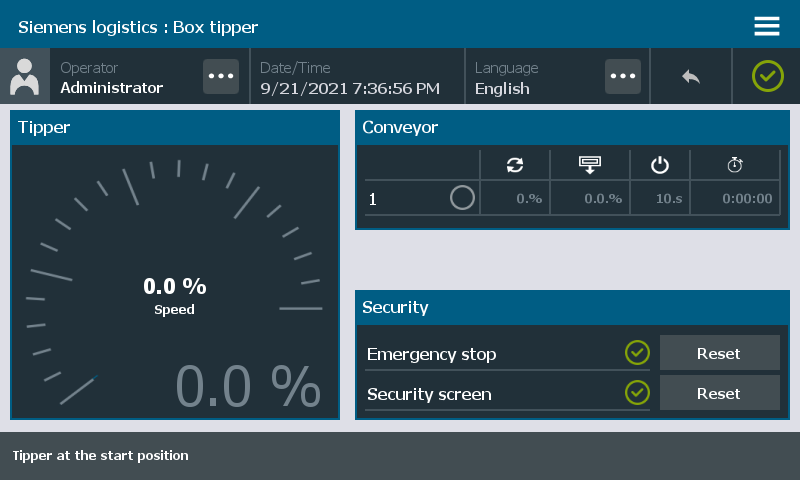Click the conveyor load download column icon
The width and height of the screenshot is (800, 480).
click(x=589, y=165)
